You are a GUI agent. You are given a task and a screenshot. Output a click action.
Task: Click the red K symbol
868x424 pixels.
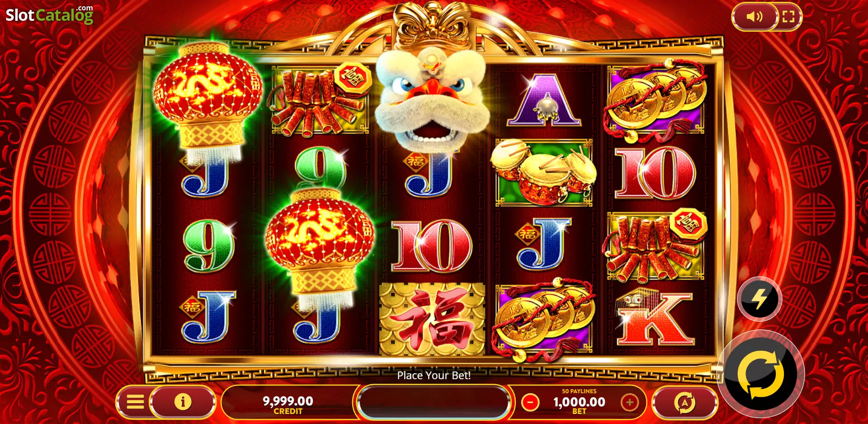655,318
